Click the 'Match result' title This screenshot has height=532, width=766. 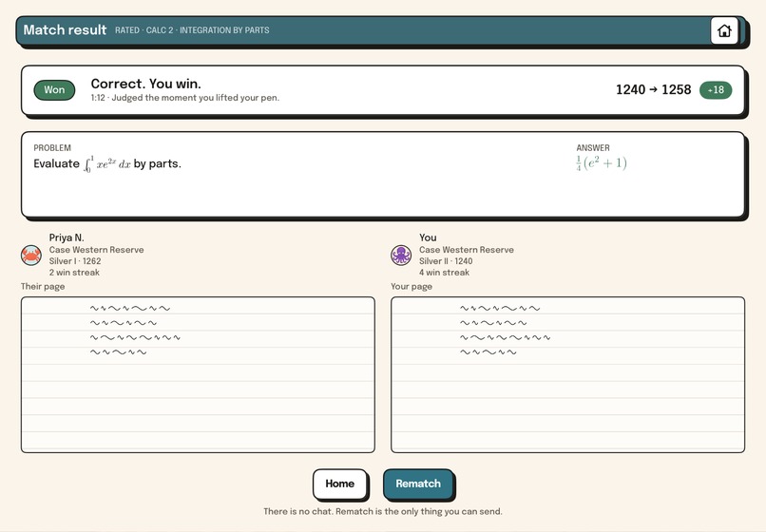click(65, 29)
